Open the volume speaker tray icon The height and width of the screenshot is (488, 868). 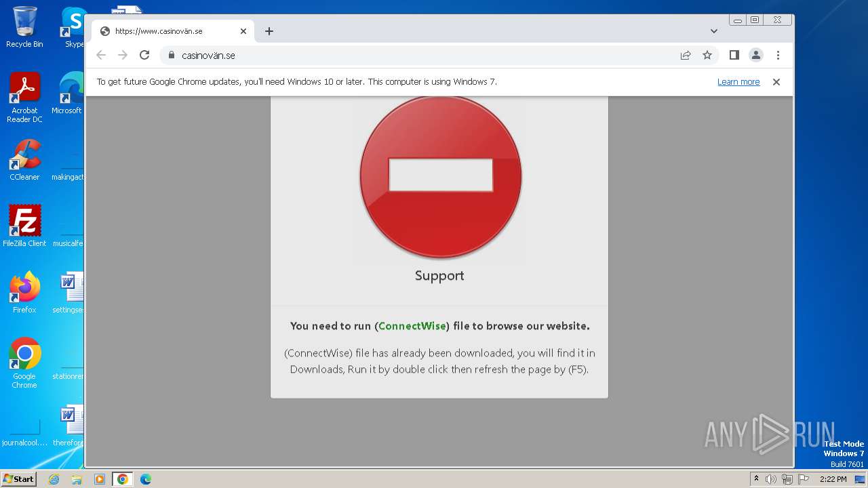771,479
